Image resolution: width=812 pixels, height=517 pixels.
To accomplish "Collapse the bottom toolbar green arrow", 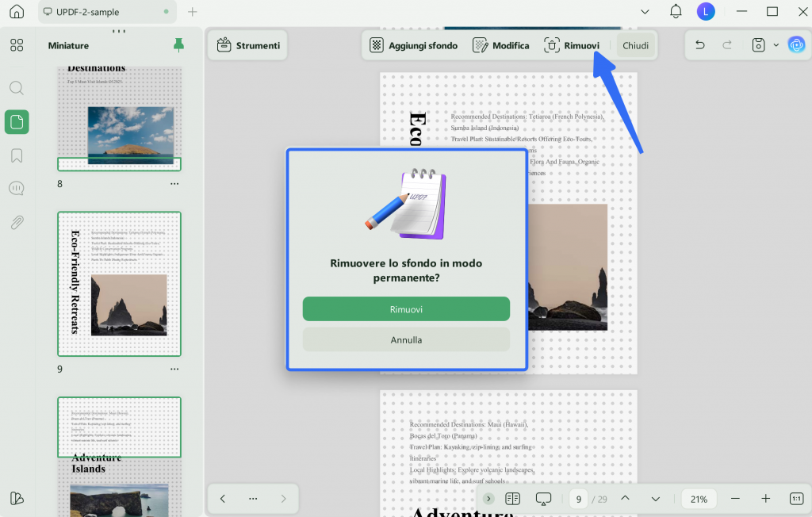I will [488, 498].
